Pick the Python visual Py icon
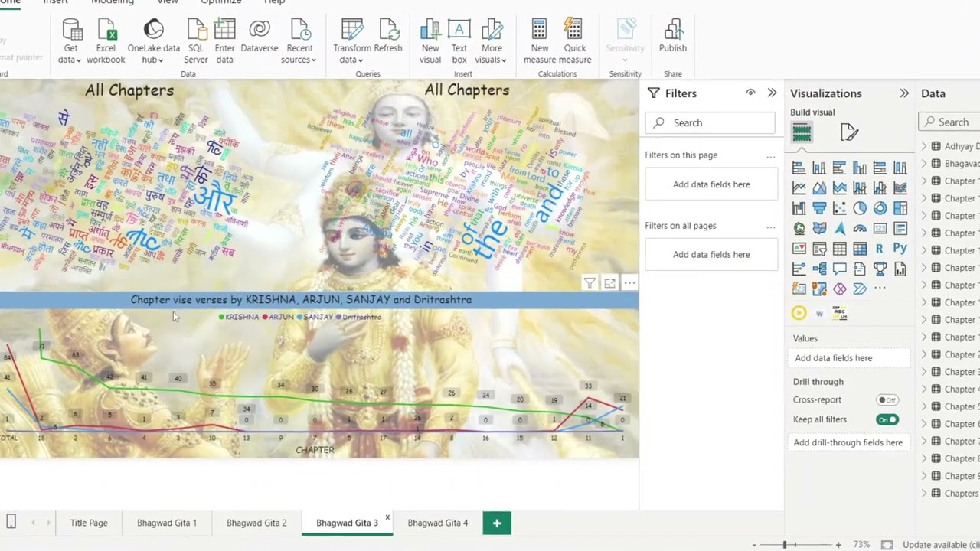980x551 pixels. (900, 248)
